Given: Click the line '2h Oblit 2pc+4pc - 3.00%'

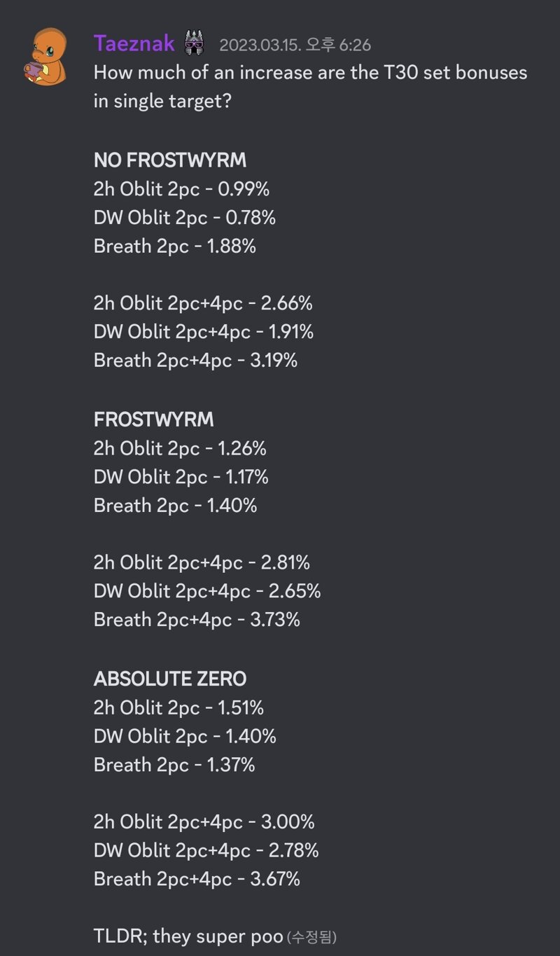Looking at the screenshot, I should pyautogui.click(x=204, y=822).
